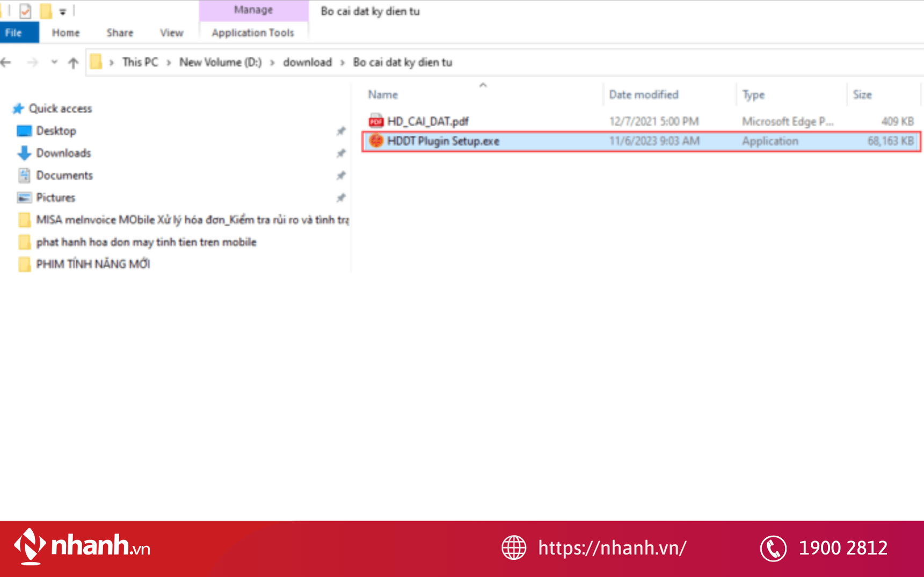Select download in the breadcrumb path
This screenshot has height=577, width=924.
coord(307,62)
